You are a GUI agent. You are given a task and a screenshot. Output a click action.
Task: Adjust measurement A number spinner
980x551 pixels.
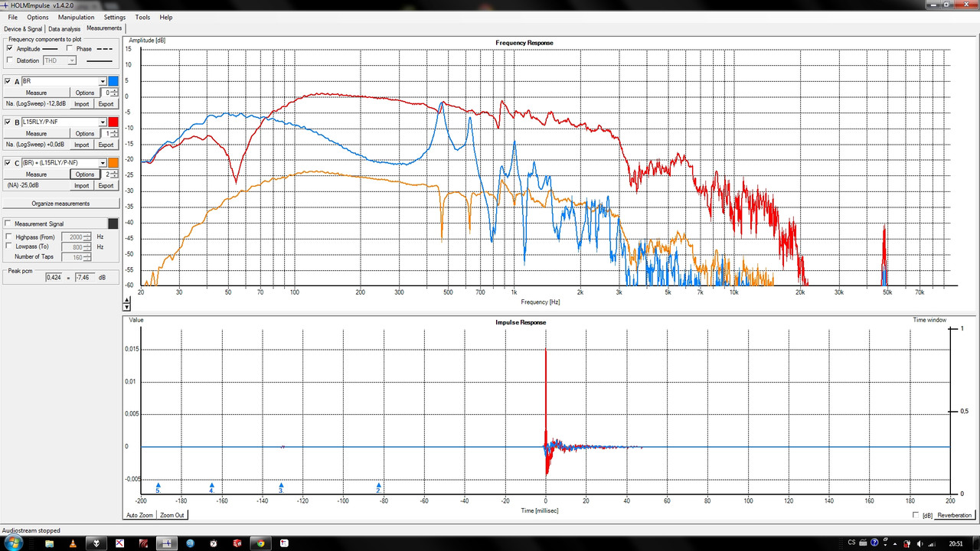(115, 93)
